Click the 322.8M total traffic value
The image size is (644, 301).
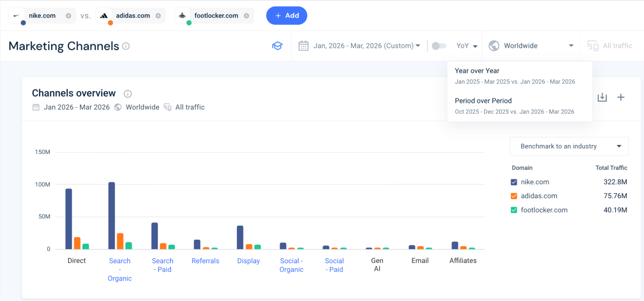pos(615,182)
